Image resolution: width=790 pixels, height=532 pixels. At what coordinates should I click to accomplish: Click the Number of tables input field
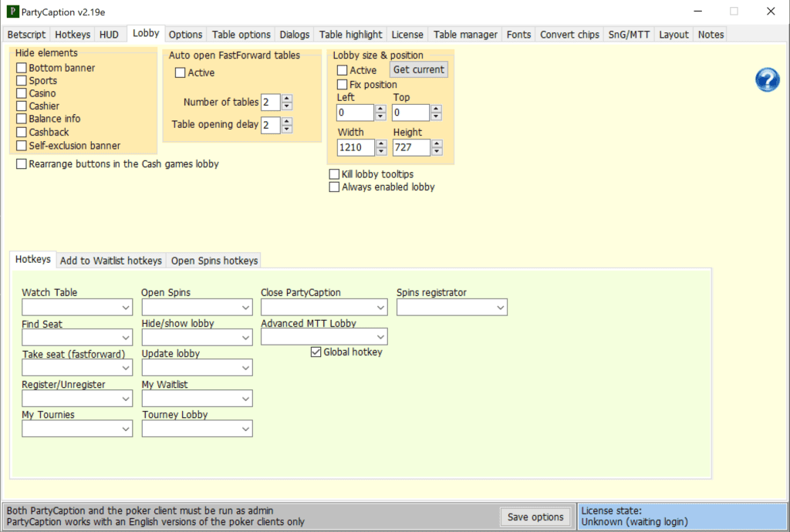(271, 103)
